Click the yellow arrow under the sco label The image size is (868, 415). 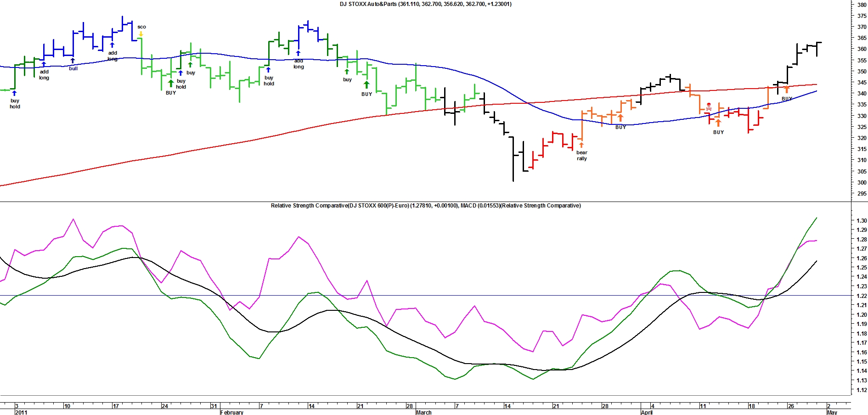tap(141, 34)
